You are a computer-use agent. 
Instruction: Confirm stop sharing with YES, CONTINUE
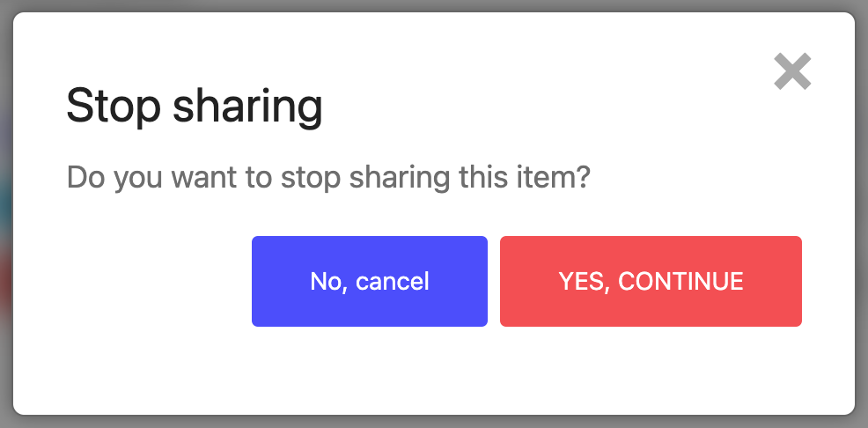651,281
